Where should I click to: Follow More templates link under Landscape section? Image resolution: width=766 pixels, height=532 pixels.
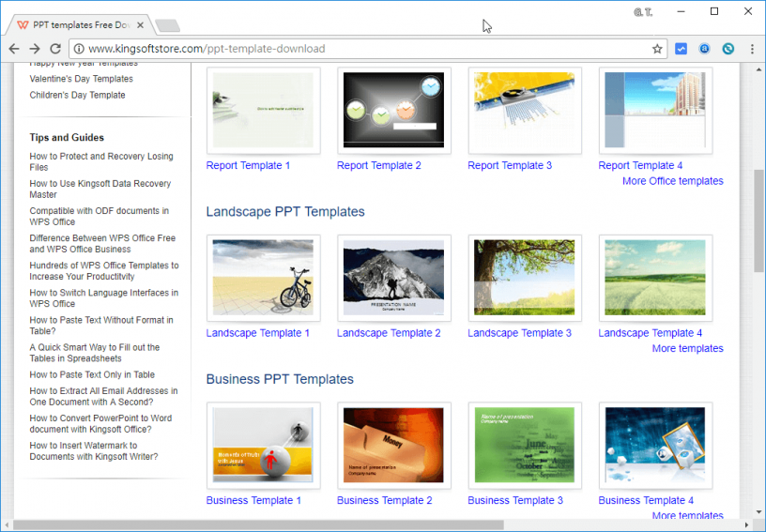[688, 348]
